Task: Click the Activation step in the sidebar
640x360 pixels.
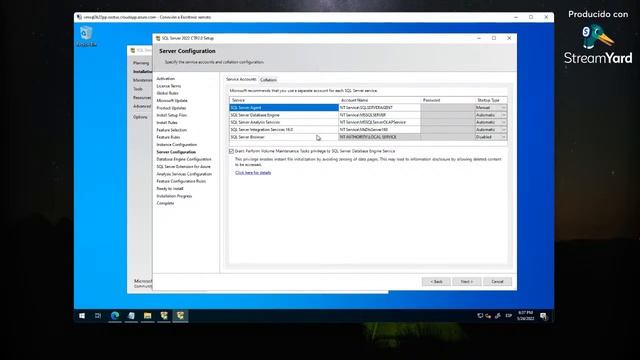Action: pyautogui.click(x=166, y=78)
